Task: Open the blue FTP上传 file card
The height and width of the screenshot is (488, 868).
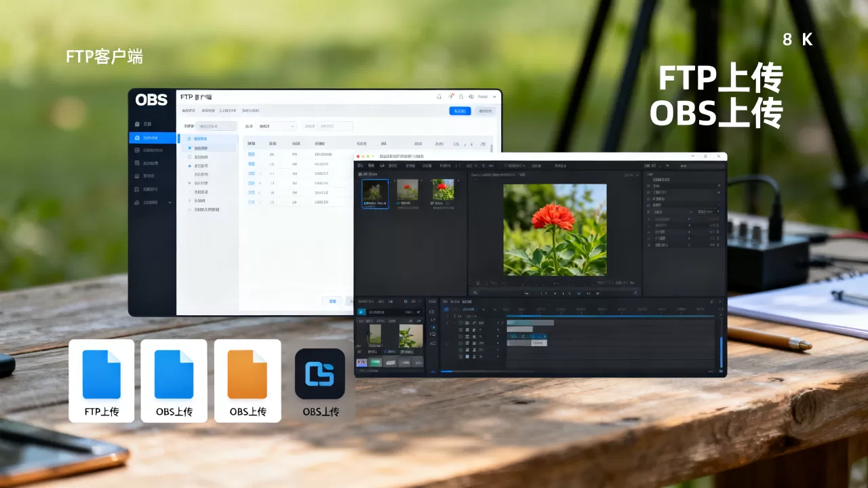Action: [x=102, y=381]
